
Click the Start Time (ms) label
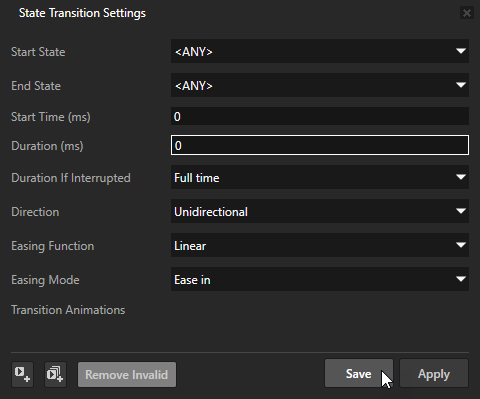point(51,117)
